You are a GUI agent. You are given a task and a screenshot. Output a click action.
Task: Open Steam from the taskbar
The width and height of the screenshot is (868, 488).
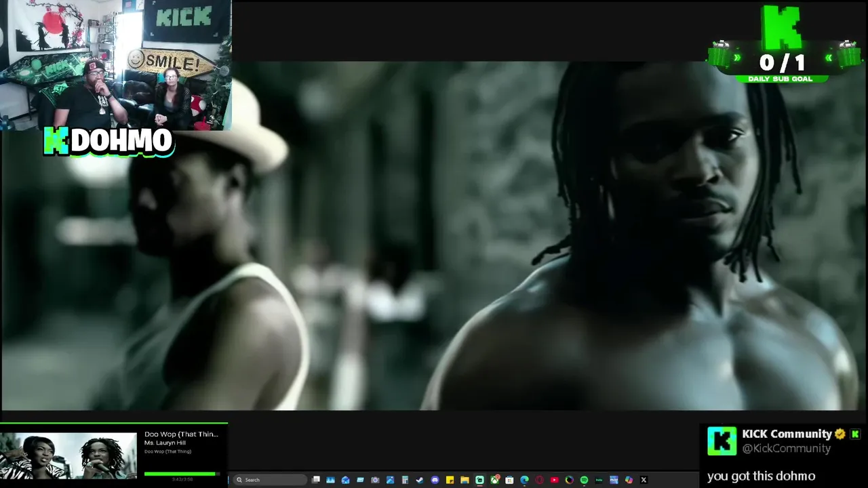click(x=420, y=480)
